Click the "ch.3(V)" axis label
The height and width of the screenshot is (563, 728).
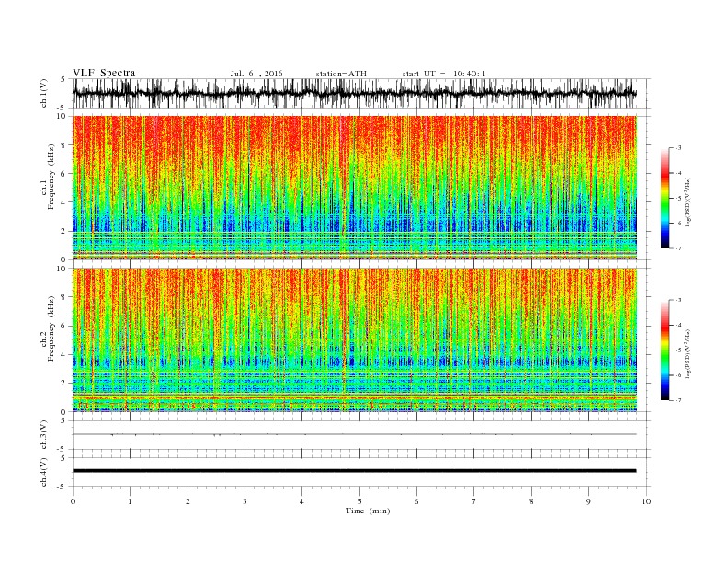pos(43,435)
